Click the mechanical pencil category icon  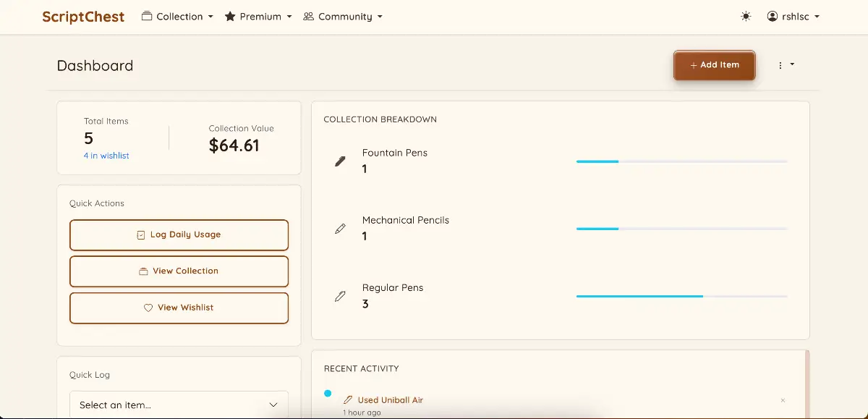[x=340, y=229]
